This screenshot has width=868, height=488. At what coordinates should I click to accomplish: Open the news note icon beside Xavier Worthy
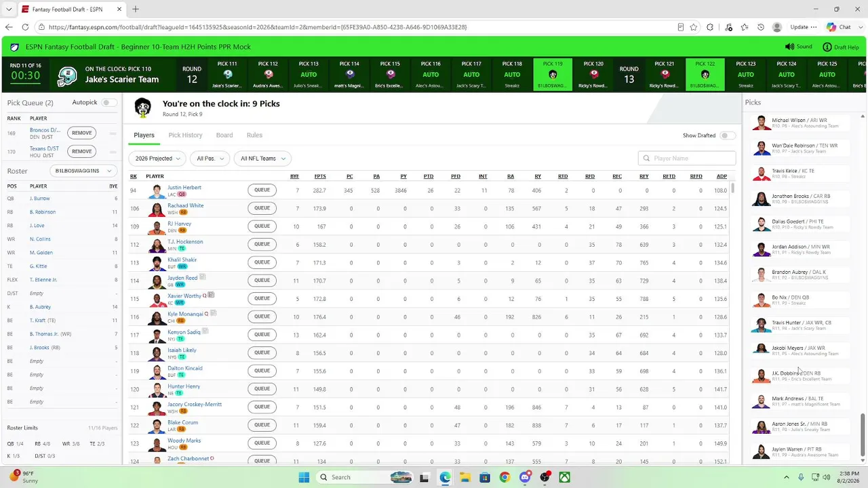point(212,296)
